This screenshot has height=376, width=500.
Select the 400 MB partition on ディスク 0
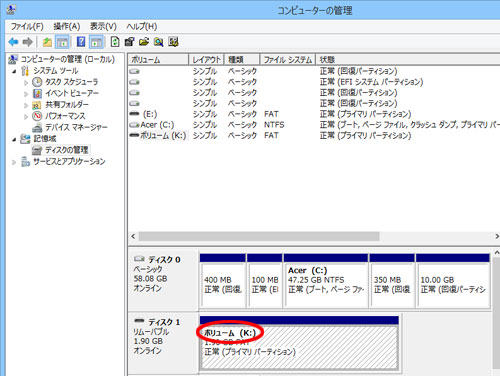(x=223, y=281)
